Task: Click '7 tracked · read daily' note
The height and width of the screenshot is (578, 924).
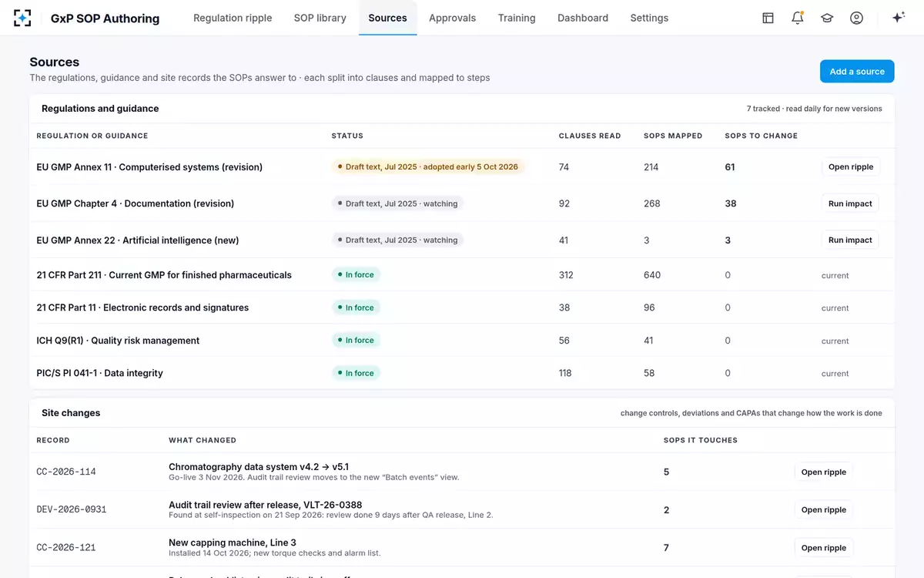Action: pyautogui.click(x=815, y=109)
